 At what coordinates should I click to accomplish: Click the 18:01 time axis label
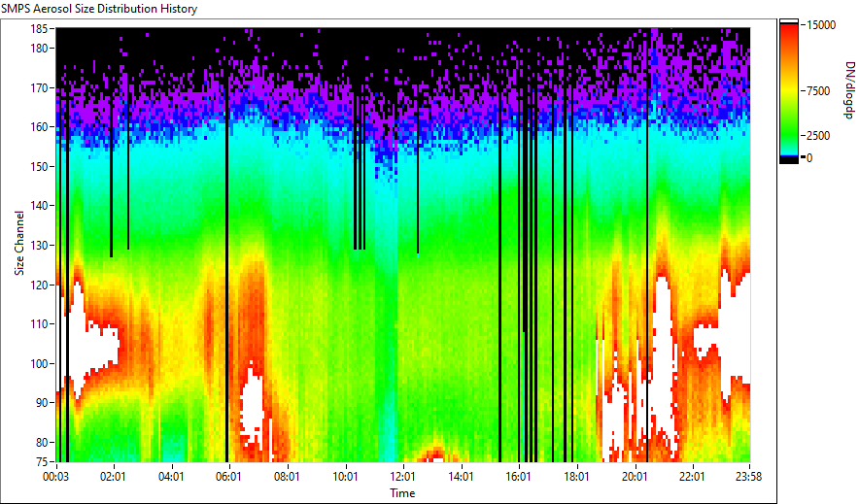(576, 477)
